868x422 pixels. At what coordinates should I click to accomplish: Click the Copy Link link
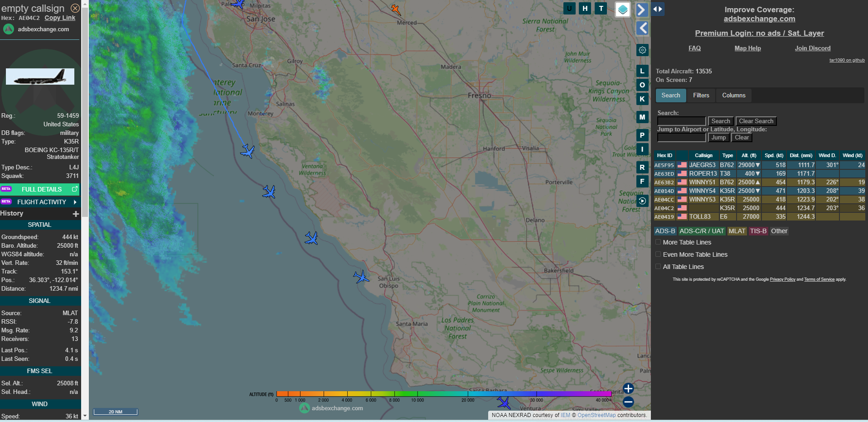tap(60, 18)
